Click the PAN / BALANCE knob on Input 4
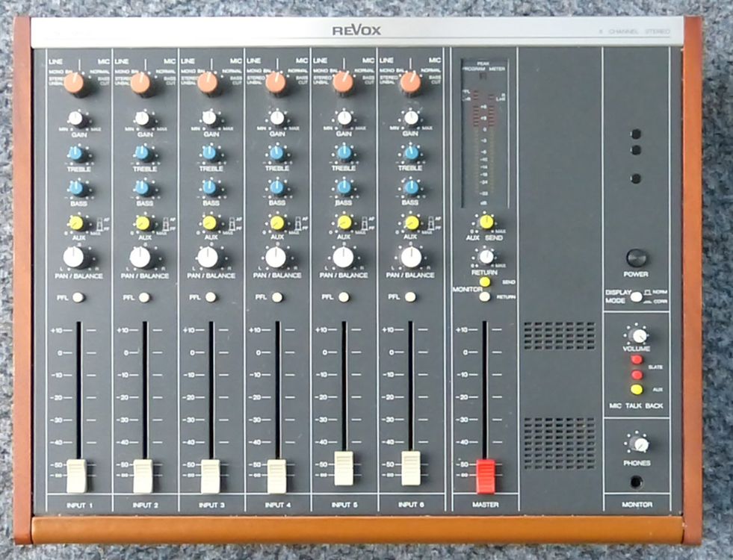The height and width of the screenshot is (560, 733). point(276,257)
